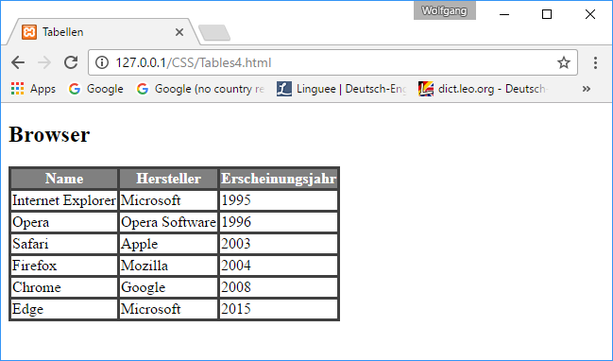The width and height of the screenshot is (613, 361).
Task: Click the Mozilla cell
Action: [x=168, y=266]
